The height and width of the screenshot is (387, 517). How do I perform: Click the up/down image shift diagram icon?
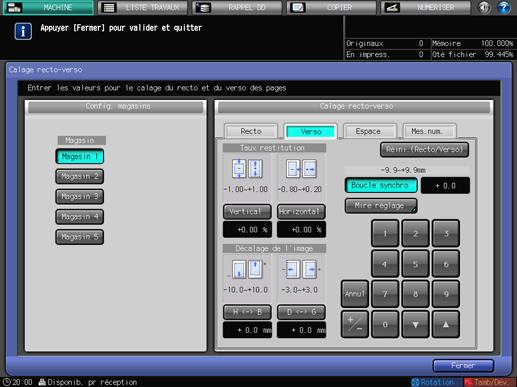coord(247,269)
